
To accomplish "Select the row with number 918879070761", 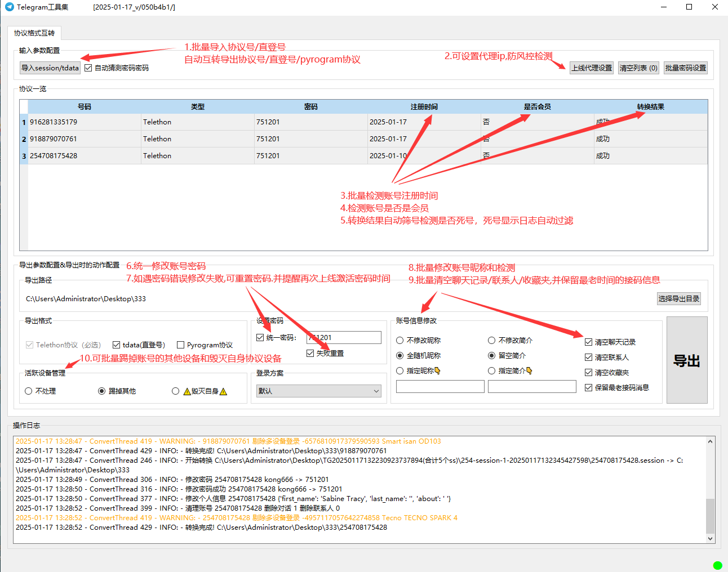I will (368, 139).
